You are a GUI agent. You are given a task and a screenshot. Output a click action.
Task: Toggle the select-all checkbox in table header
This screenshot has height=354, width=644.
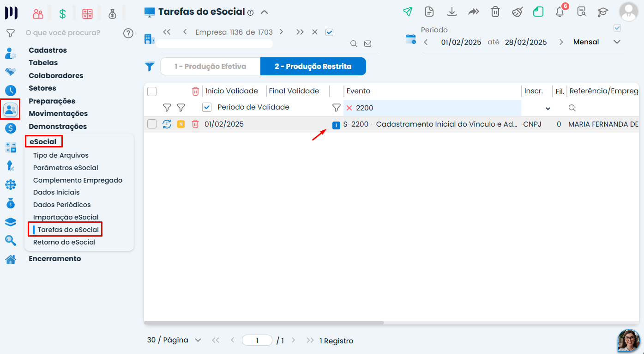(152, 92)
